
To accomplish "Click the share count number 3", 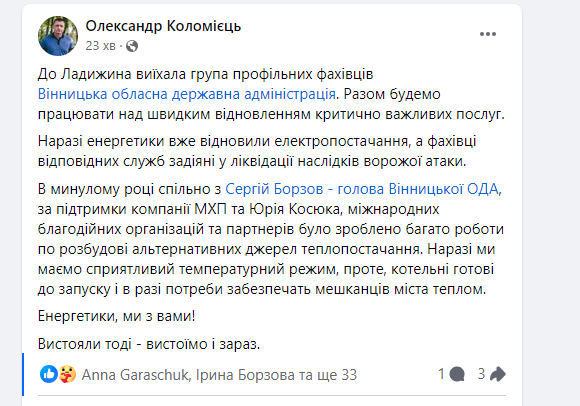I will tap(481, 374).
